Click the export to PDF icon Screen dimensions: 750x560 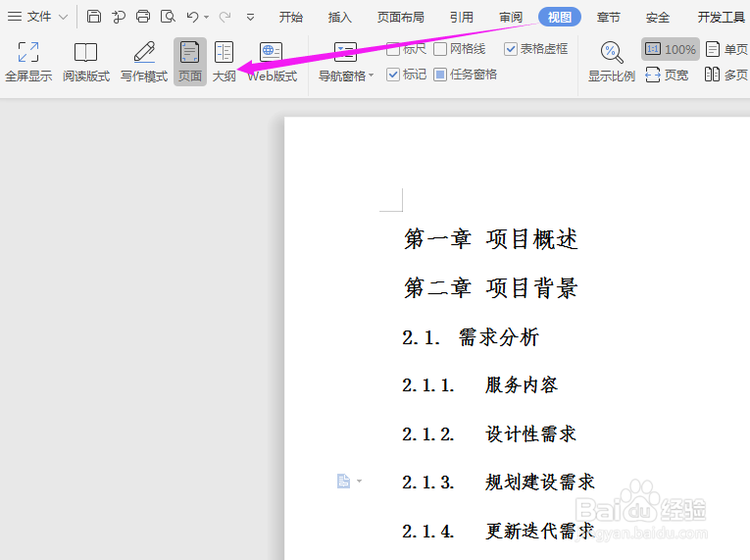point(119,17)
